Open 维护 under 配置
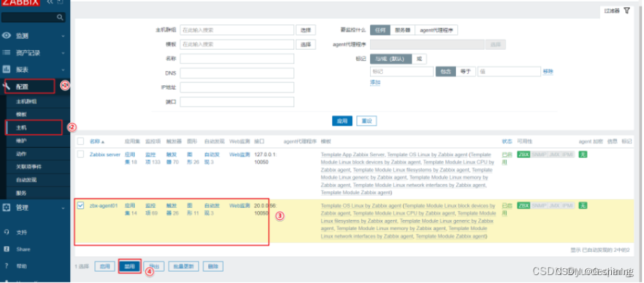 pos(21,141)
